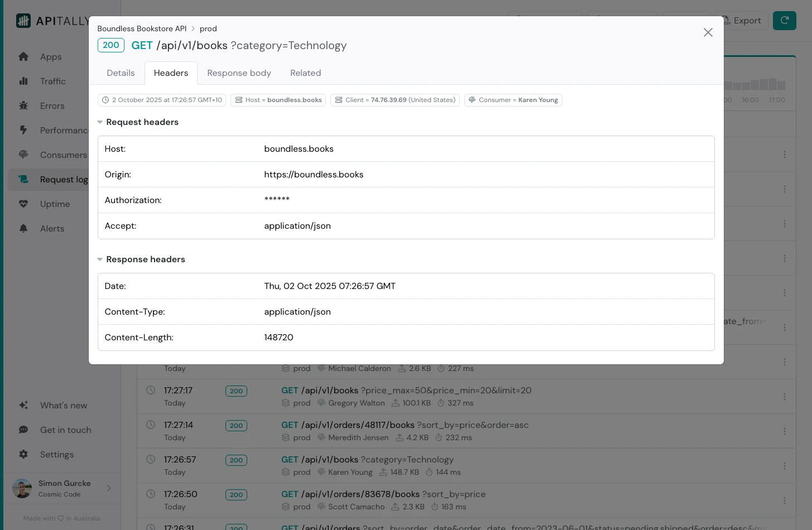Open Settings via the gear icon
The width and height of the screenshot is (812, 530).
pos(23,455)
